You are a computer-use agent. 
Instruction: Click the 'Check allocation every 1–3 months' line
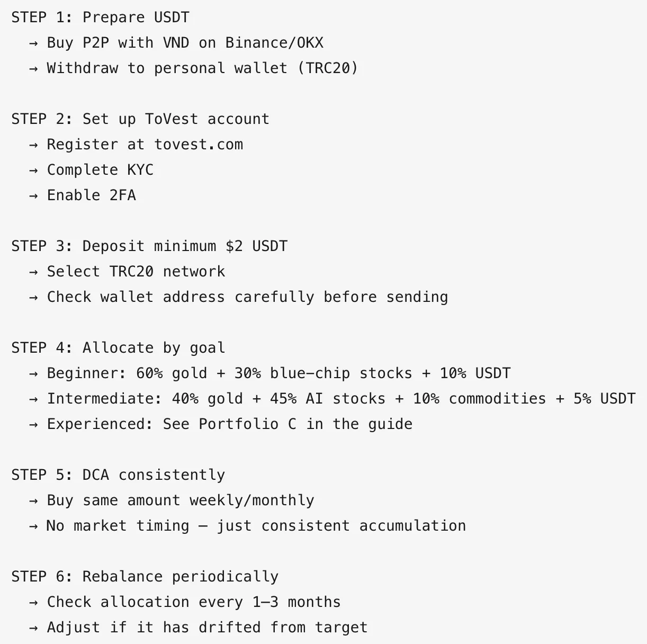click(185, 602)
